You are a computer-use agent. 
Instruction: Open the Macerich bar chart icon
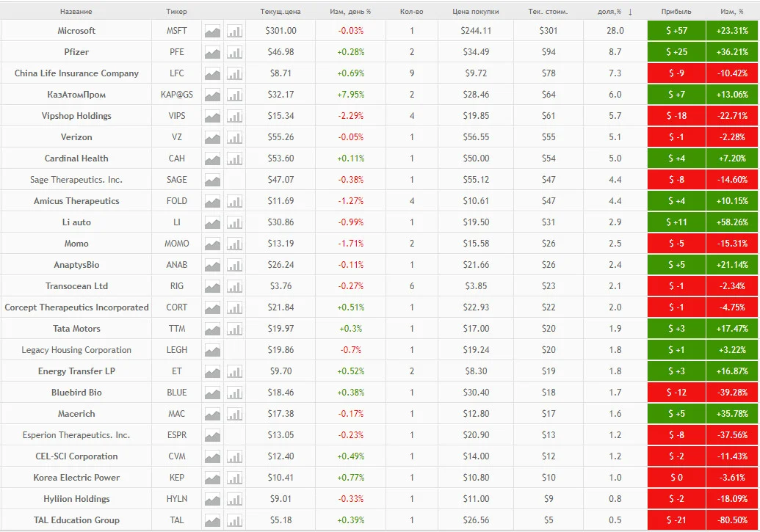234,415
